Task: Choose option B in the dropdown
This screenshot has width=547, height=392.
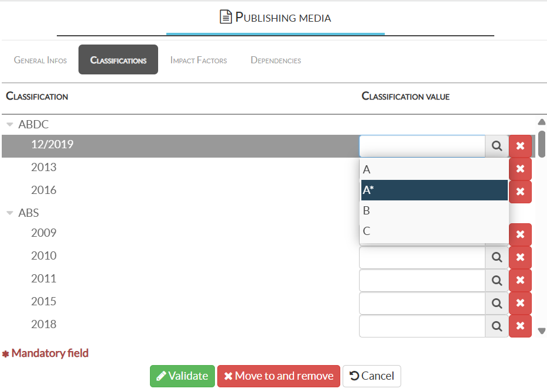Action: (433, 211)
